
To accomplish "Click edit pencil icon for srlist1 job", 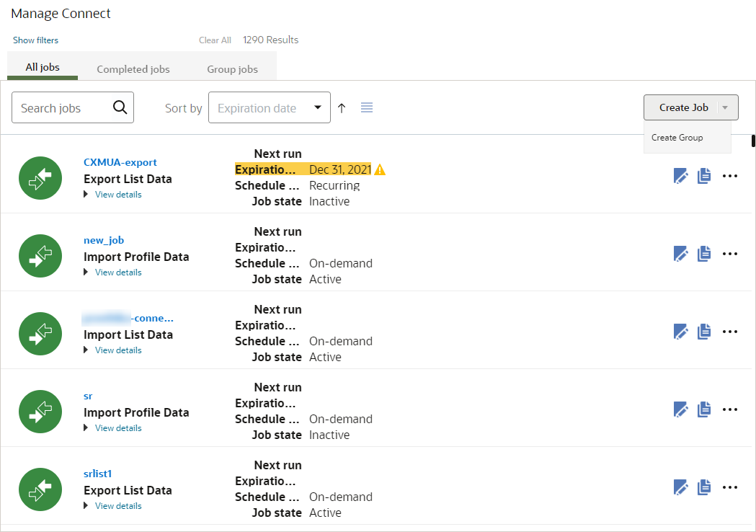I will pos(680,487).
